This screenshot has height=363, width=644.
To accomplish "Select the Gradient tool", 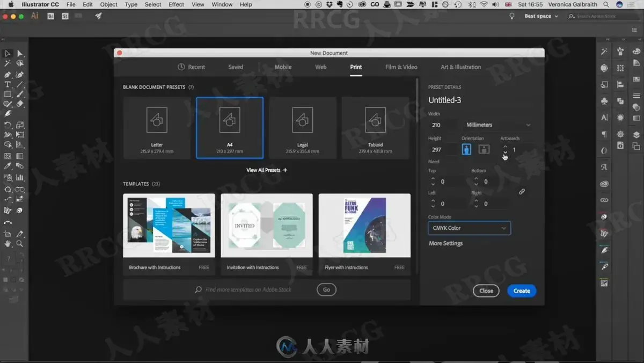I will tap(20, 156).
